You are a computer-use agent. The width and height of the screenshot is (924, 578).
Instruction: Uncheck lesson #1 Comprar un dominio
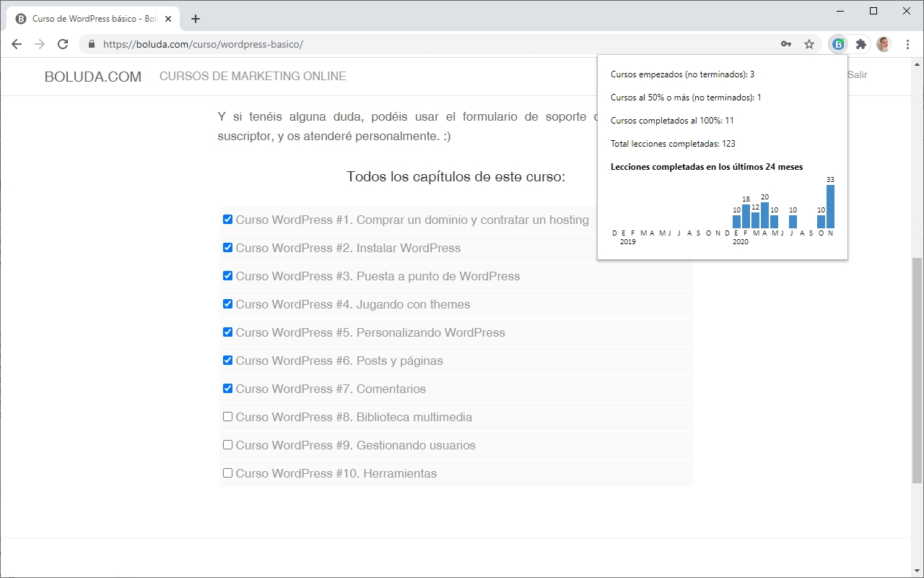227,219
